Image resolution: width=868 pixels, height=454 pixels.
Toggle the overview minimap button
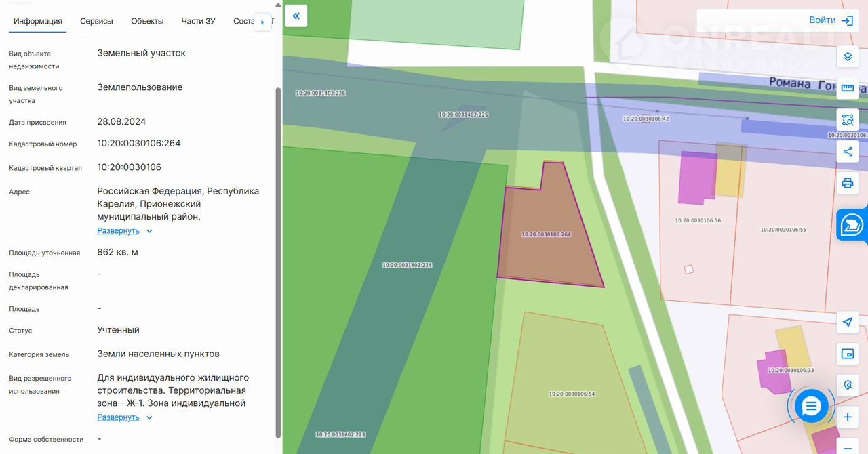(847, 354)
